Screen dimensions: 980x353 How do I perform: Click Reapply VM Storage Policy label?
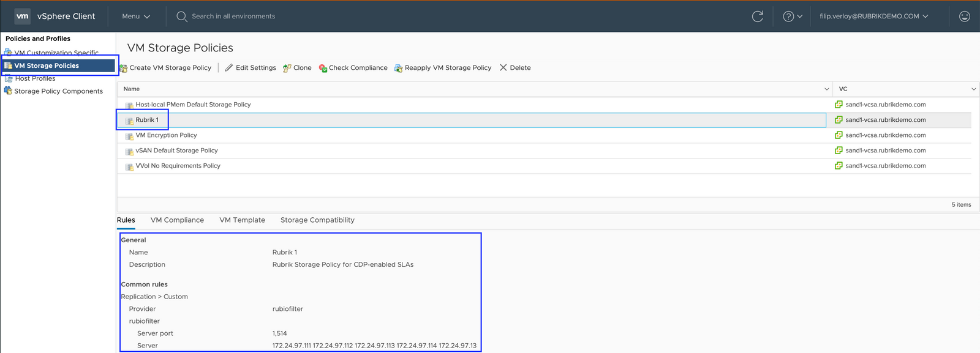coord(448,68)
